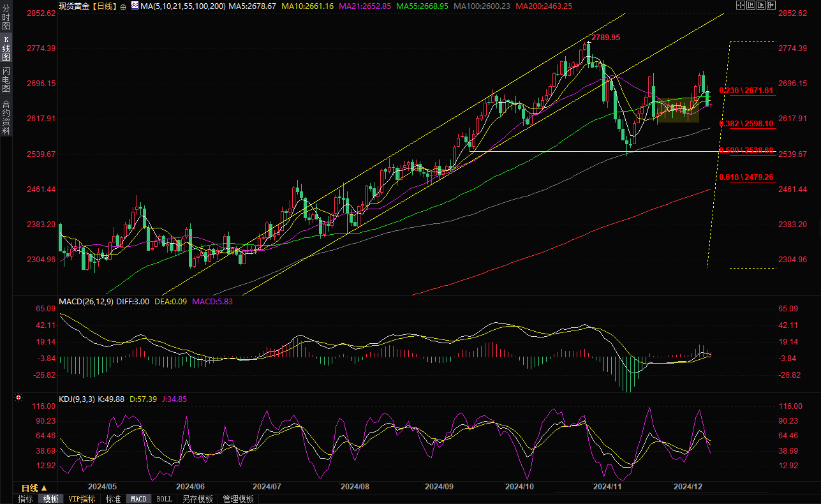This screenshot has width=821, height=504.
Task: Switch to the 模板 bottom tab
Action: point(50,499)
